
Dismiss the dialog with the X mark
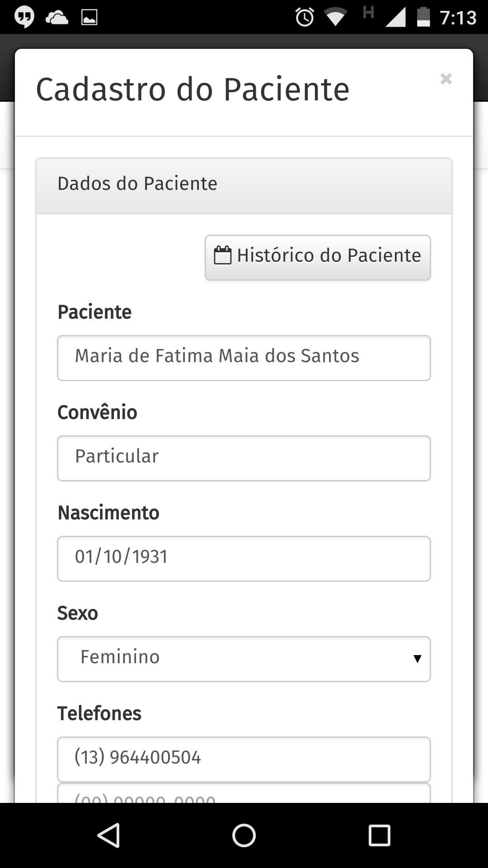click(446, 79)
